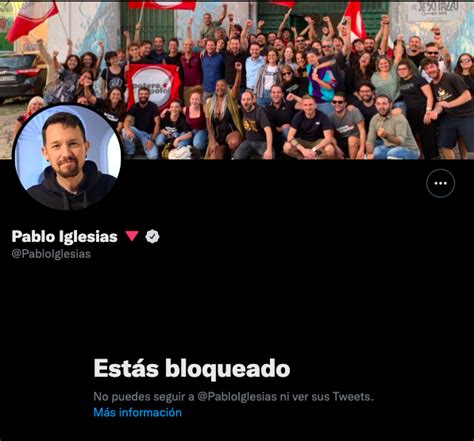Click the red circular-logo flag in banner
The image size is (474, 441).
point(153,85)
